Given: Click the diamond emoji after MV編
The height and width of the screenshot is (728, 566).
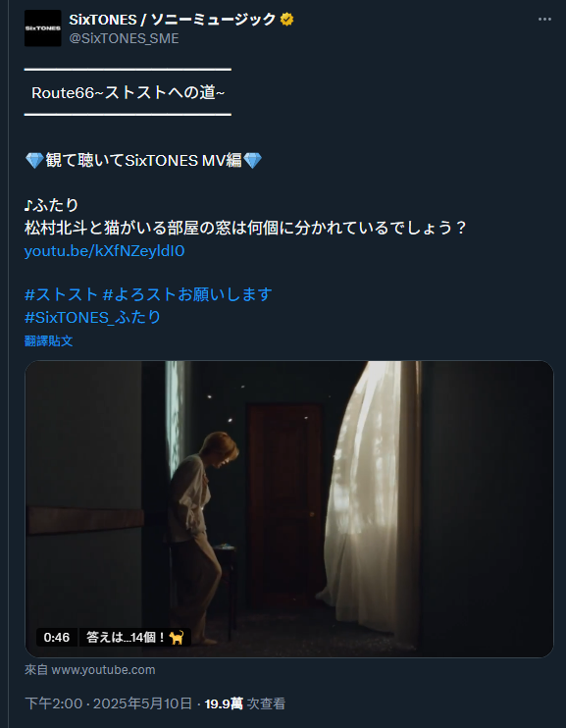Looking at the screenshot, I should click(x=252, y=161).
